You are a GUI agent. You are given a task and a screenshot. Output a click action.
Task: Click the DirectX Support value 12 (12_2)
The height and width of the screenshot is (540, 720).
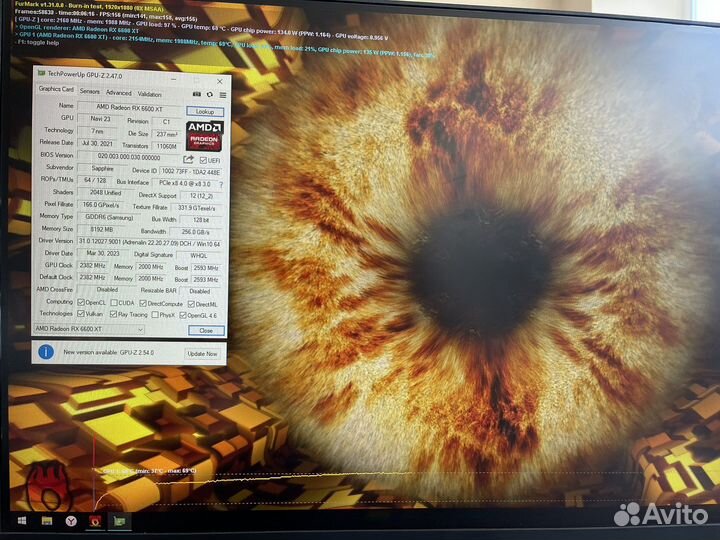pos(201,196)
